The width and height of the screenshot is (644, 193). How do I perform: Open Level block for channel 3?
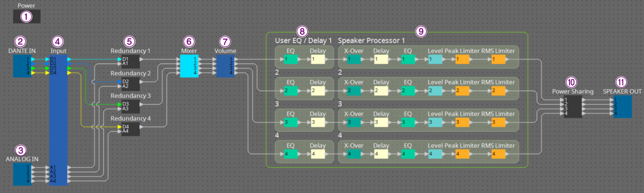click(435, 122)
